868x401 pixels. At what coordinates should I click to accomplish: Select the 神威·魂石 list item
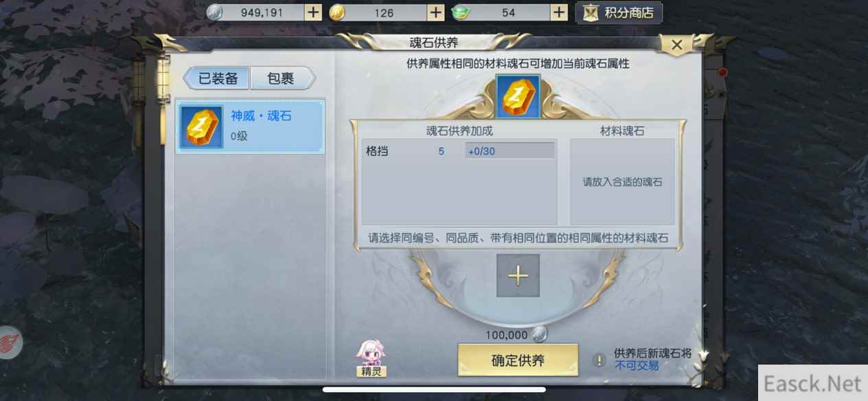(250, 126)
